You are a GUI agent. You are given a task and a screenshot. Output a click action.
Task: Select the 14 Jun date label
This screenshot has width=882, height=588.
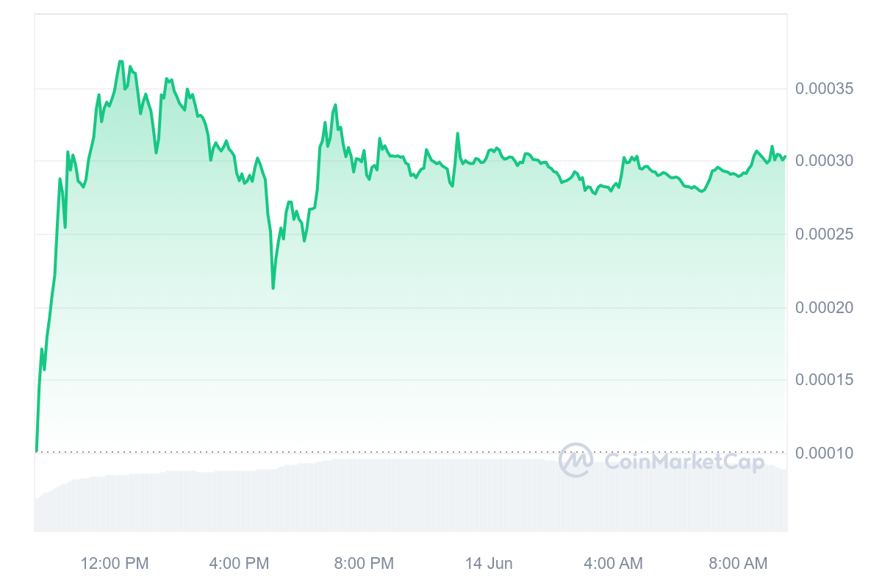[489, 564]
